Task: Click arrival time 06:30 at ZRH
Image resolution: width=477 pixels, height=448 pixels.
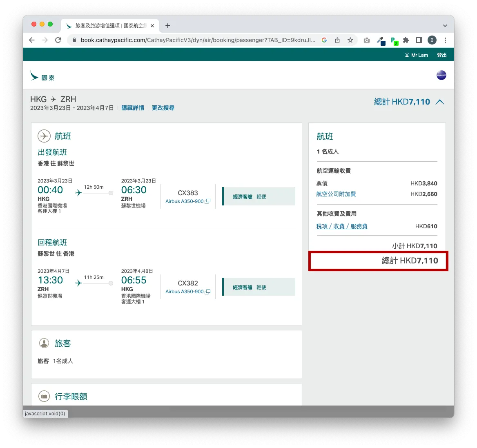Action: coord(134,190)
